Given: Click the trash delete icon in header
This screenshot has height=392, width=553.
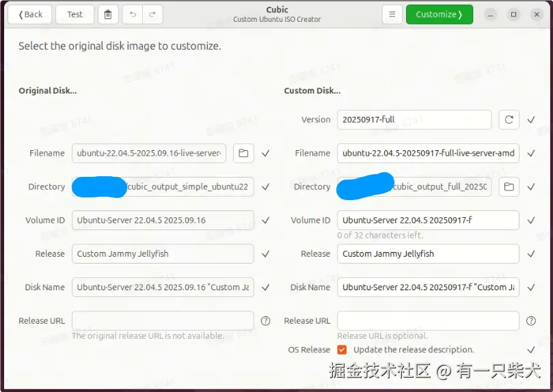Looking at the screenshot, I should point(108,14).
